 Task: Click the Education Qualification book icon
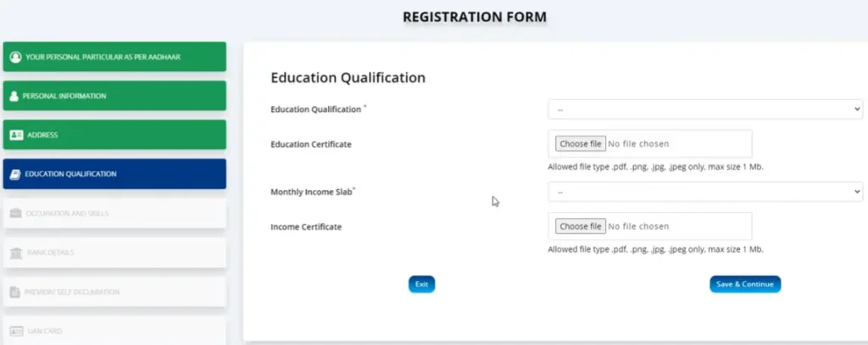15,174
